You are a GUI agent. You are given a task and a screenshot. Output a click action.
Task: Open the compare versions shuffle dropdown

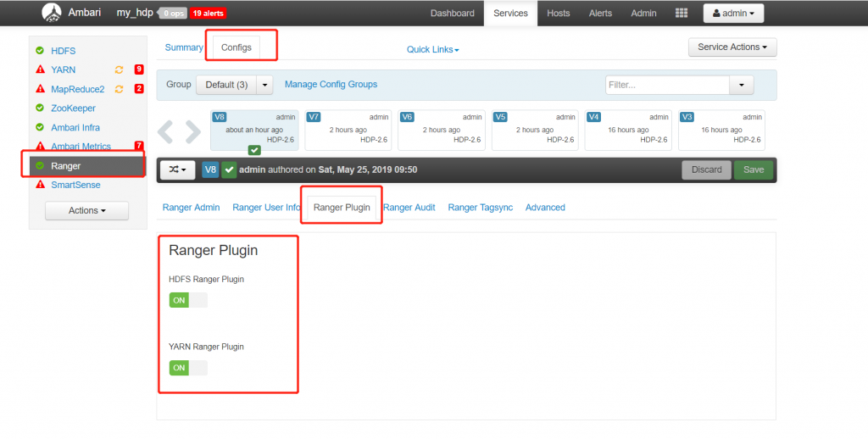pos(178,170)
